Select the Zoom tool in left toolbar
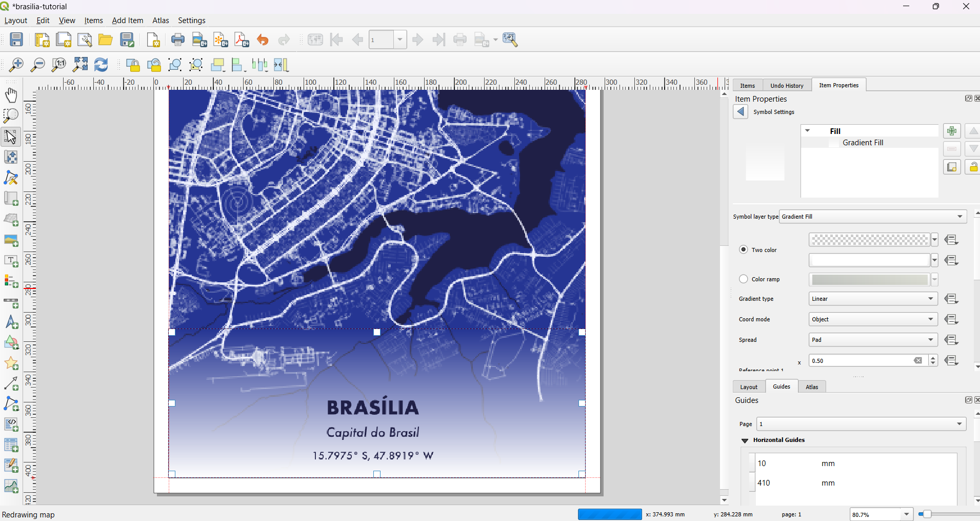 pos(11,116)
